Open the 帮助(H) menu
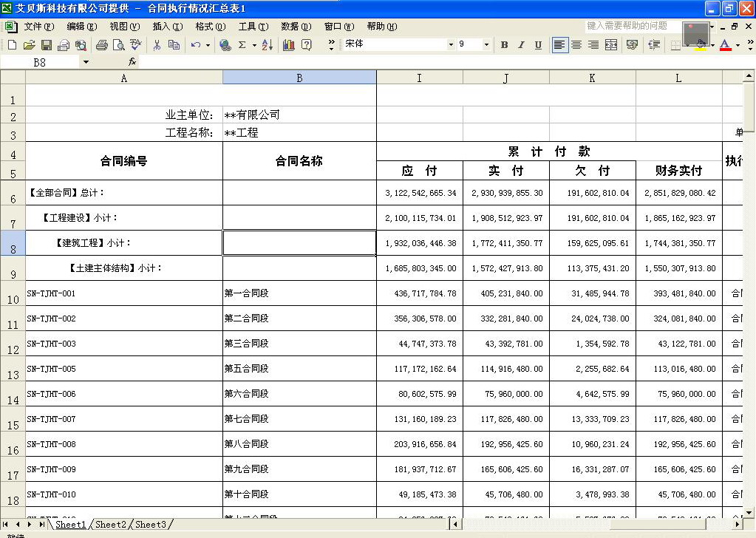 pos(382,27)
